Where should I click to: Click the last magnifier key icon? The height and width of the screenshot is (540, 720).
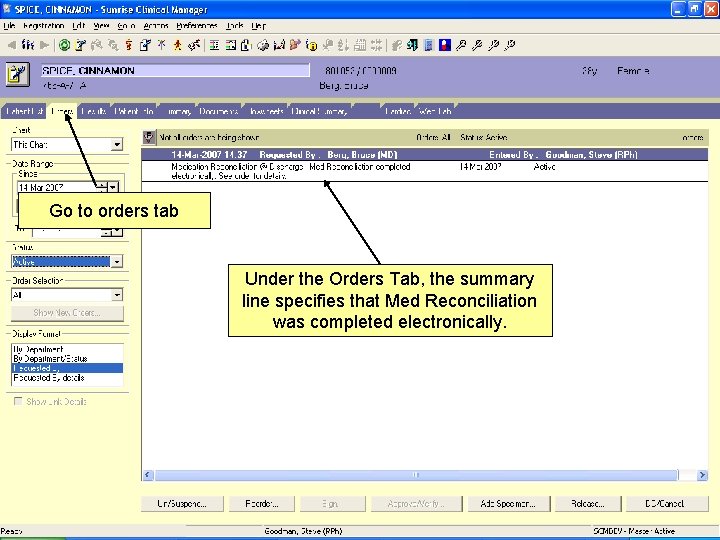coord(510,45)
